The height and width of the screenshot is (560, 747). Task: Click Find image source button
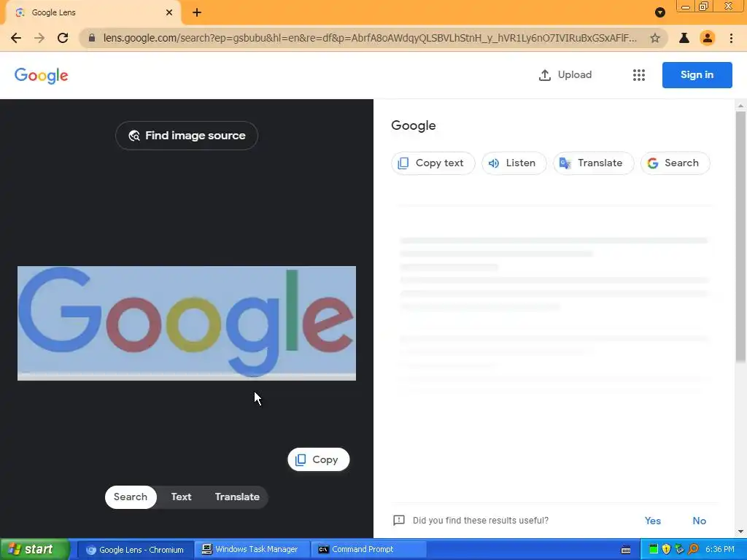[187, 136]
